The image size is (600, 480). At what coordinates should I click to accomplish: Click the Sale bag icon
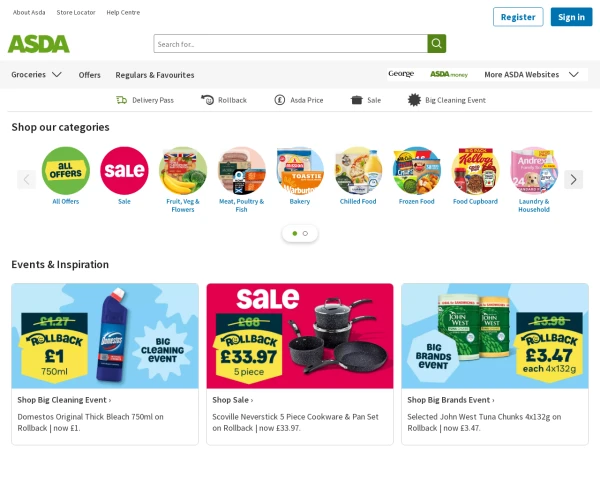click(357, 100)
